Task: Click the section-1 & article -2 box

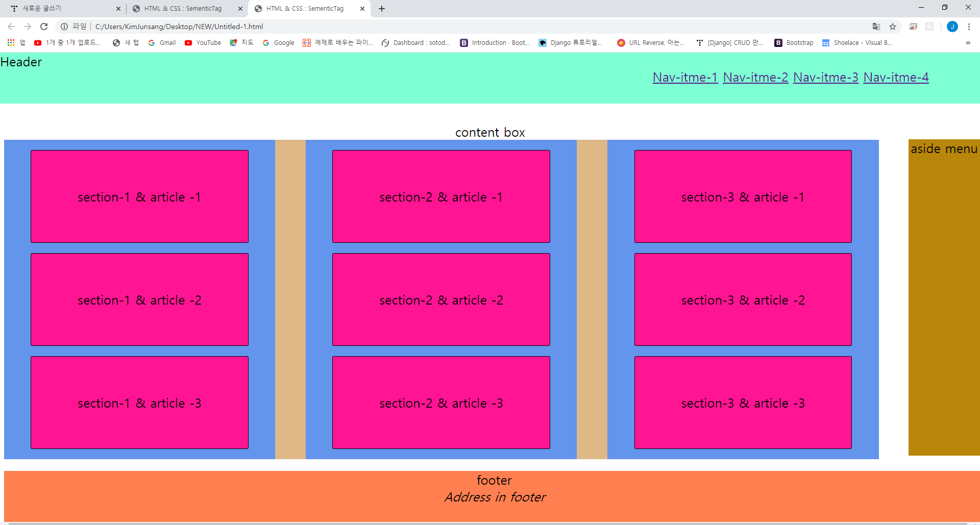Action: point(139,299)
